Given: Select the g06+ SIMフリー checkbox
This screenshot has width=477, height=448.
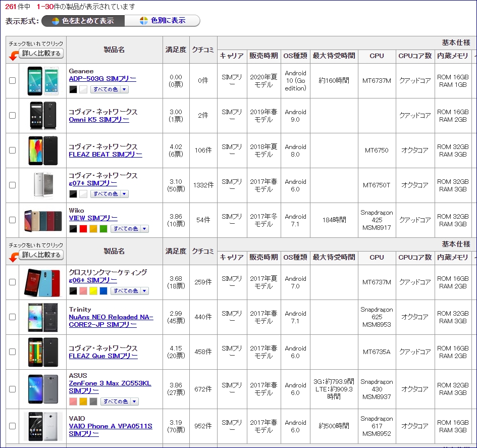Looking at the screenshot, I should coord(12,282).
